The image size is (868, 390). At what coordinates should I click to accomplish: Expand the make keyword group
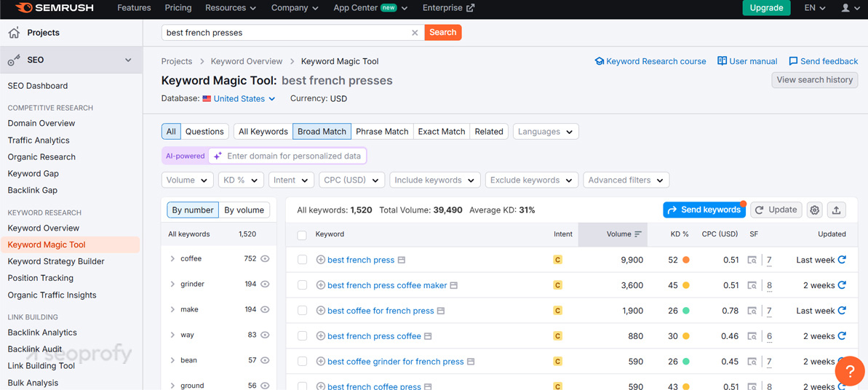point(172,310)
